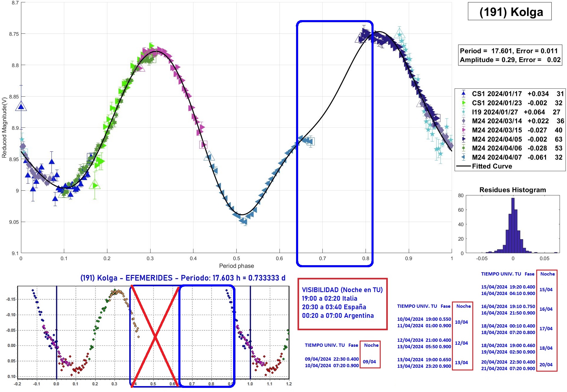Viewport: 567px width, 392px height.
Task: Click legend text I19 2024/01/27 +0.064 27
Action: (516, 112)
